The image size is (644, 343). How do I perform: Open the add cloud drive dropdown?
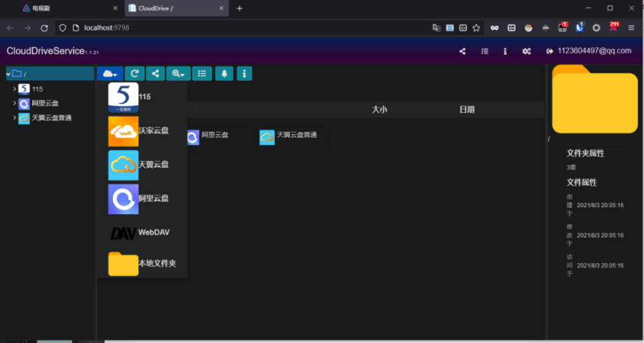[x=109, y=73]
